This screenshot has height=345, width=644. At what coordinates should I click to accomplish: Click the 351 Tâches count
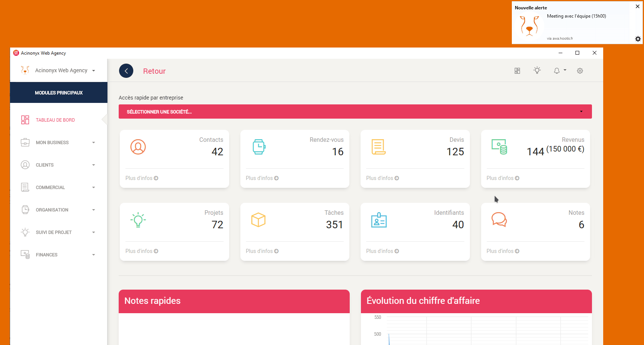(x=334, y=225)
